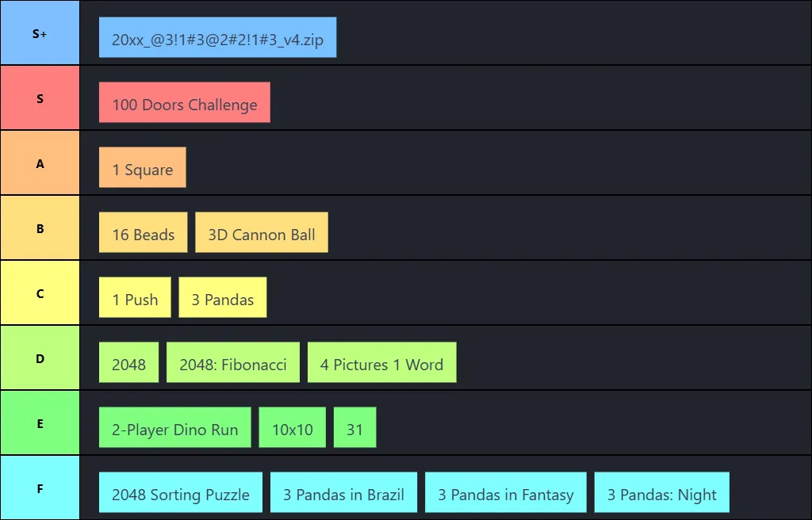This screenshot has height=520, width=812.
Task: Select the 20xx_@3!1#3@2#2!1#3_v4.zip item
Action: [217, 37]
